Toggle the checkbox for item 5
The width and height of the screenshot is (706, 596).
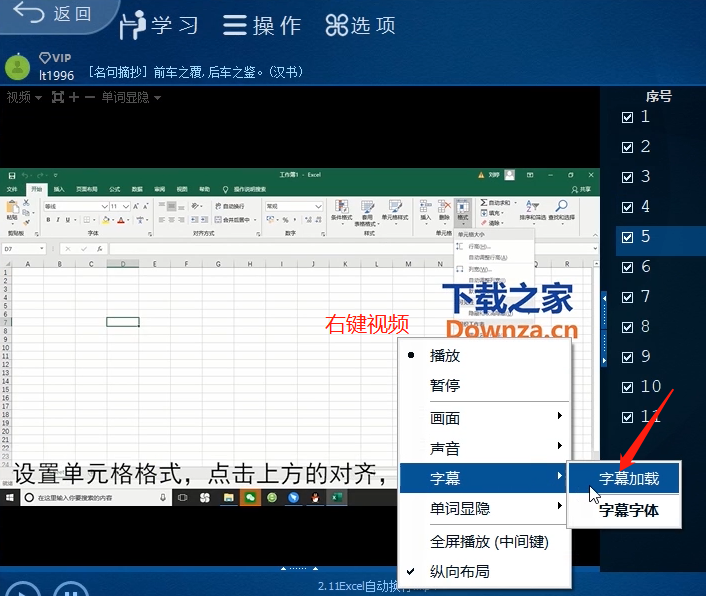(627, 238)
